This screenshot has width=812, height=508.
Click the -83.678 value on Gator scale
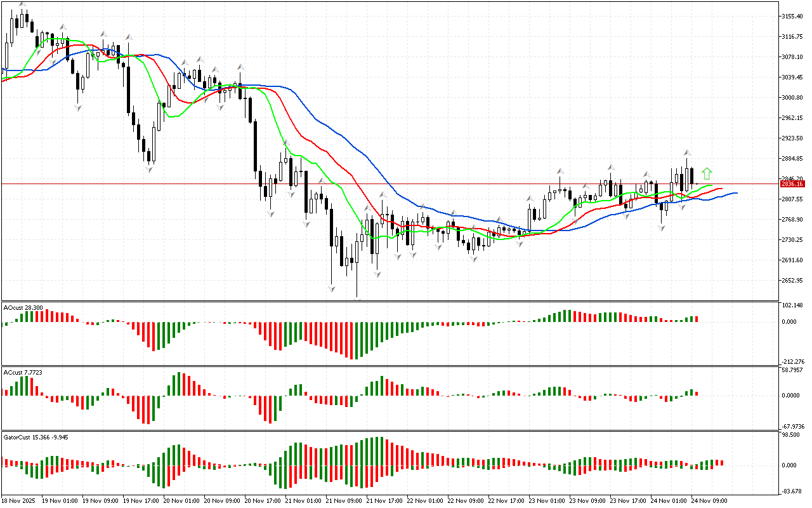tap(792, 491)
